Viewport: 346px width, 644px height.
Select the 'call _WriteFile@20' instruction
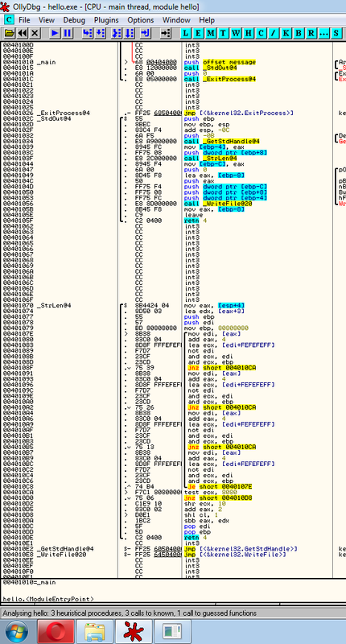pyautogui.click(x=218, y=204)
